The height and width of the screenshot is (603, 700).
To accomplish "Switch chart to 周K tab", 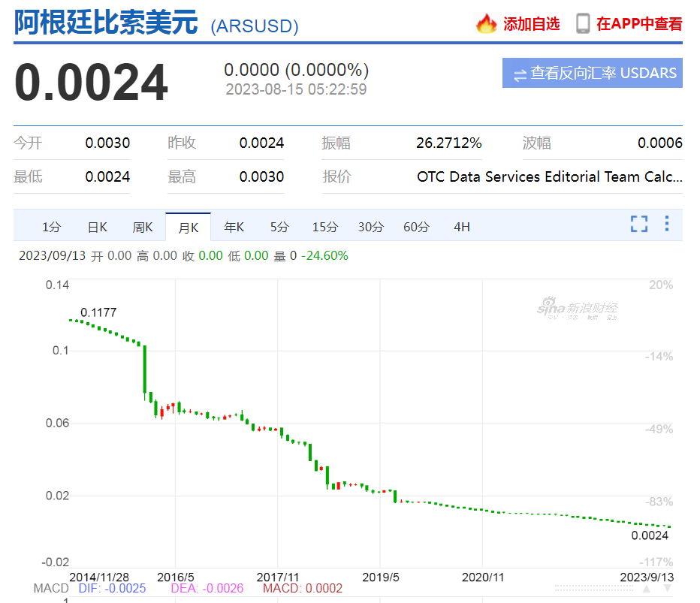I will (x=143, y=227).
